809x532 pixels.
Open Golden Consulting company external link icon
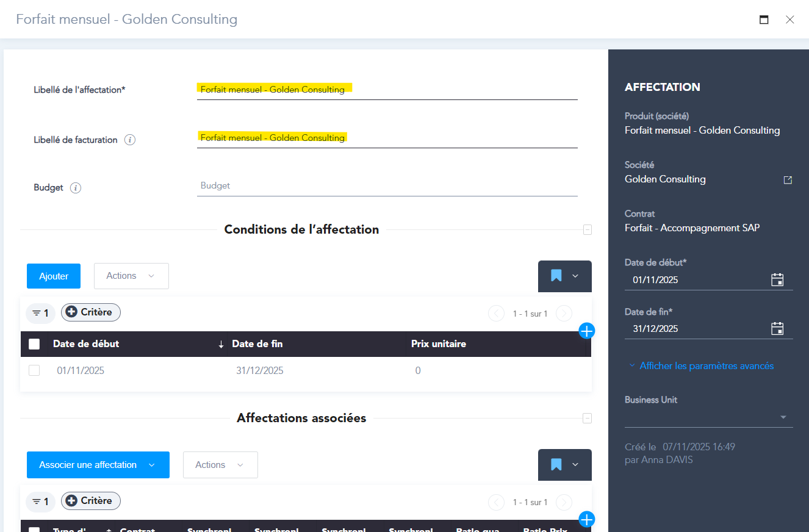tap(788, 180)
